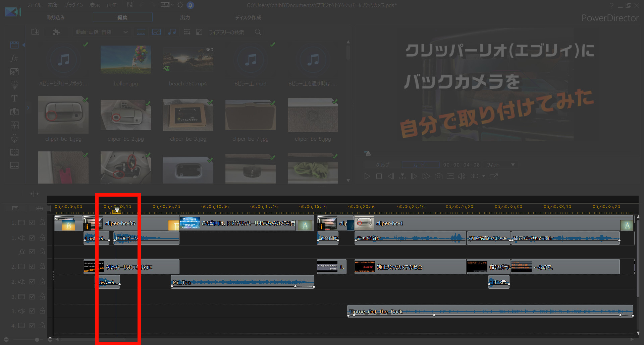Image resolution: width=644 pixels, height=345 pixels.
Task: Select the Tiptoe_Out_the_Back audio clip
Action: (490, 311)
